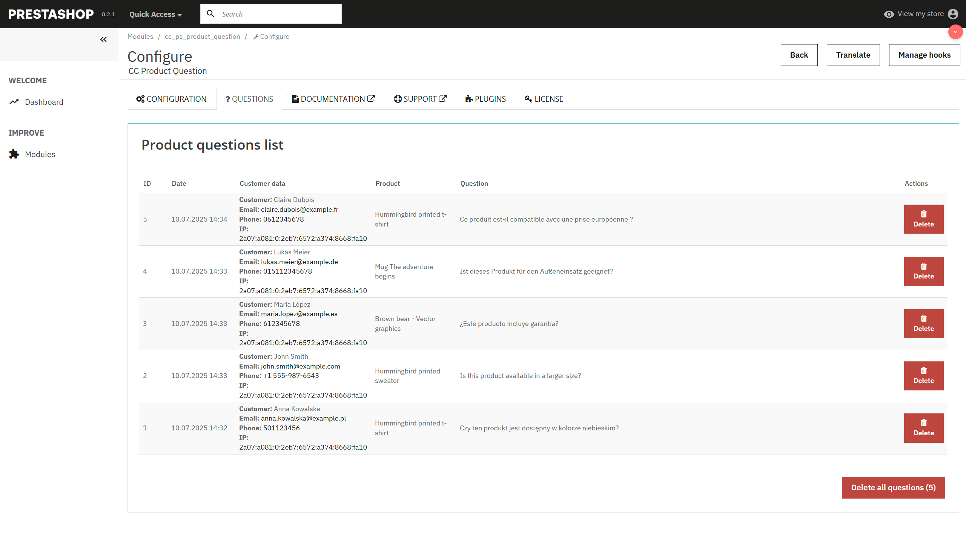Click the key icon on License tab

(x=528, y=98)
